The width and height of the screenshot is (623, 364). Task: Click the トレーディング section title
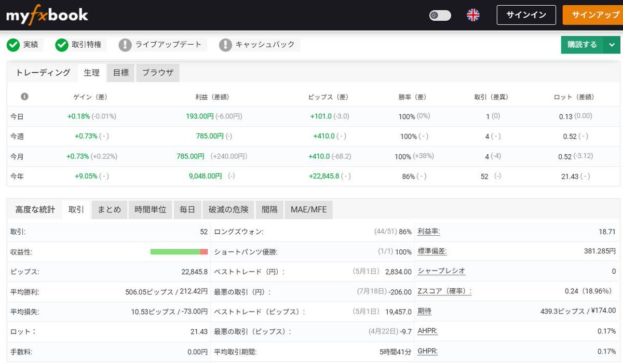click(43, 73)
